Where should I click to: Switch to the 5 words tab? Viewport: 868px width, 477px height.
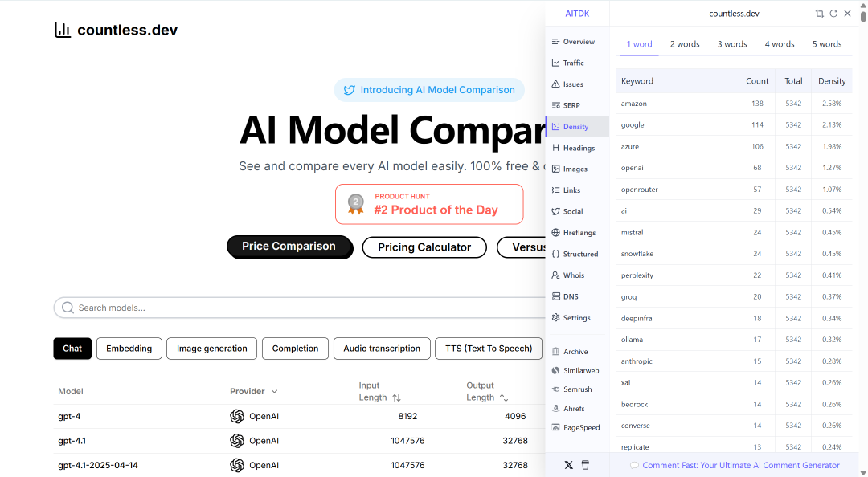(827, 44)
